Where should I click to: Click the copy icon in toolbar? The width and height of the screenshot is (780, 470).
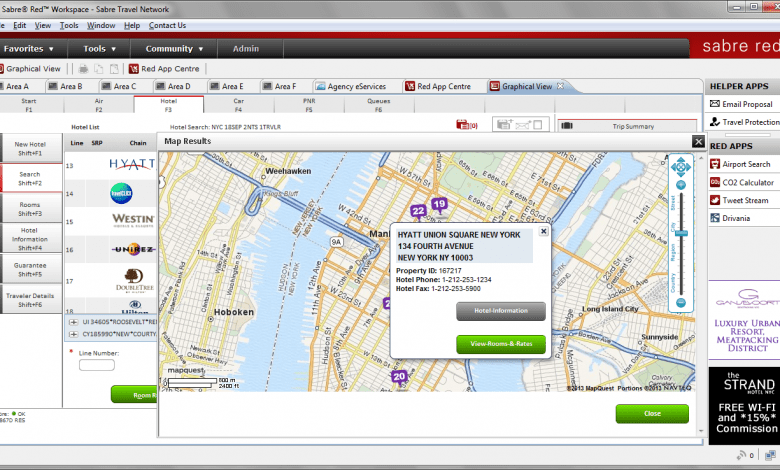pyautogui.click(x=99, y=69)
